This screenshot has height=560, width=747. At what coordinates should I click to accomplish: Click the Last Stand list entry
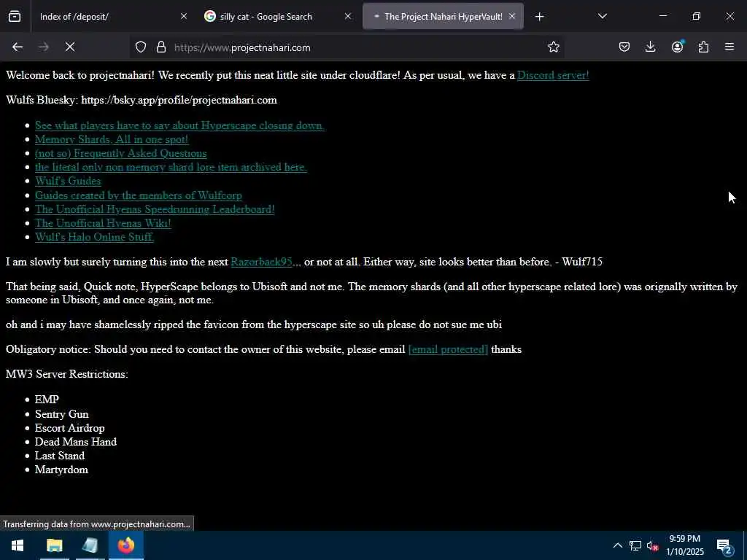point(60,456)
